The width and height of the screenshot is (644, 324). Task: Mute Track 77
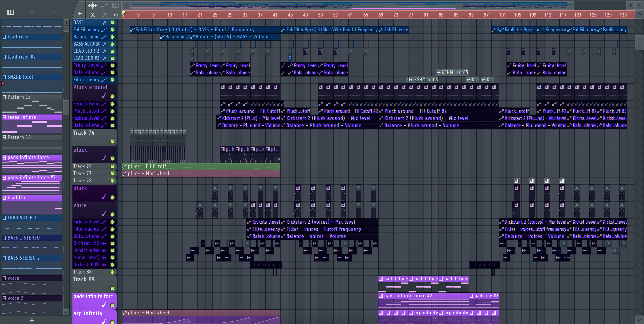[x=112, y=174]
